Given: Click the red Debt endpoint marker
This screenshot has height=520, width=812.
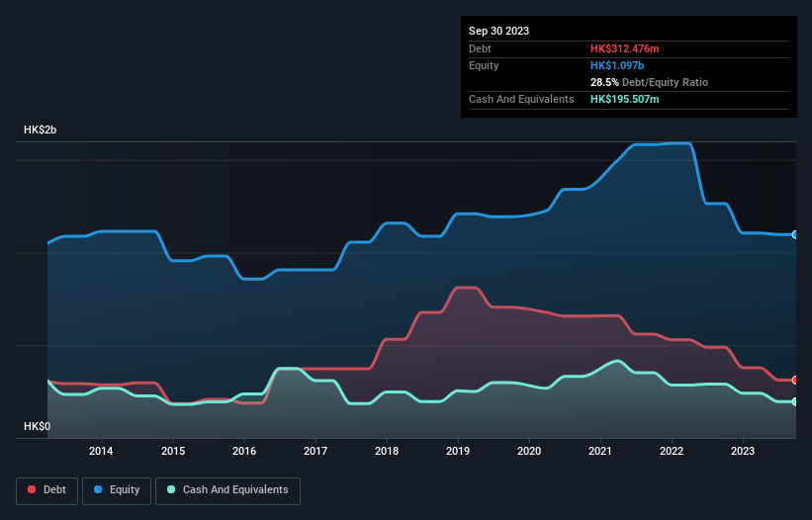Looking at the screenshot, I should (795, 381).
